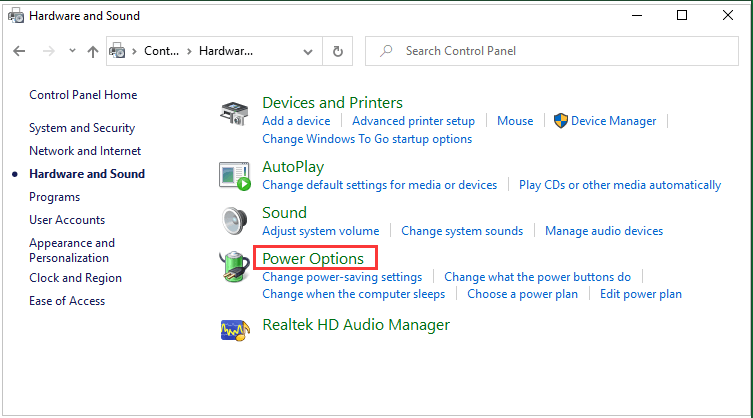Open Network and Internet category
Viewport: 753px width, 418px height.
point(85,151)
